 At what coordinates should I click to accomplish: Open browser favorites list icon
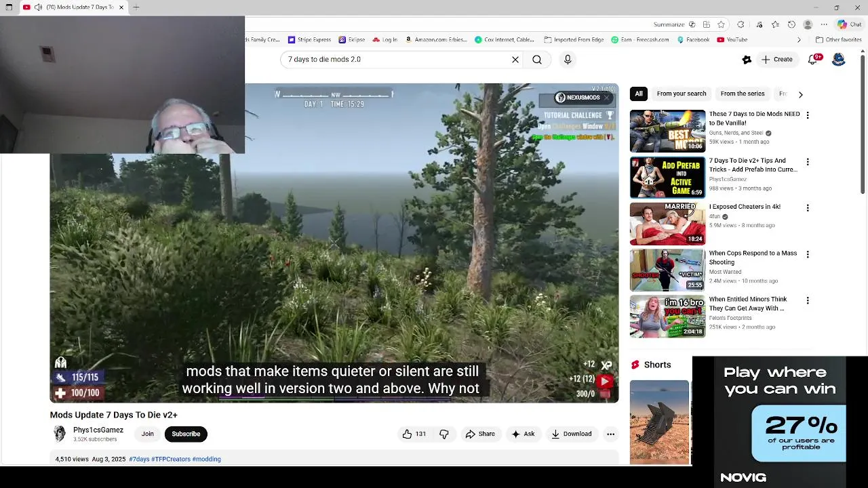775,24
